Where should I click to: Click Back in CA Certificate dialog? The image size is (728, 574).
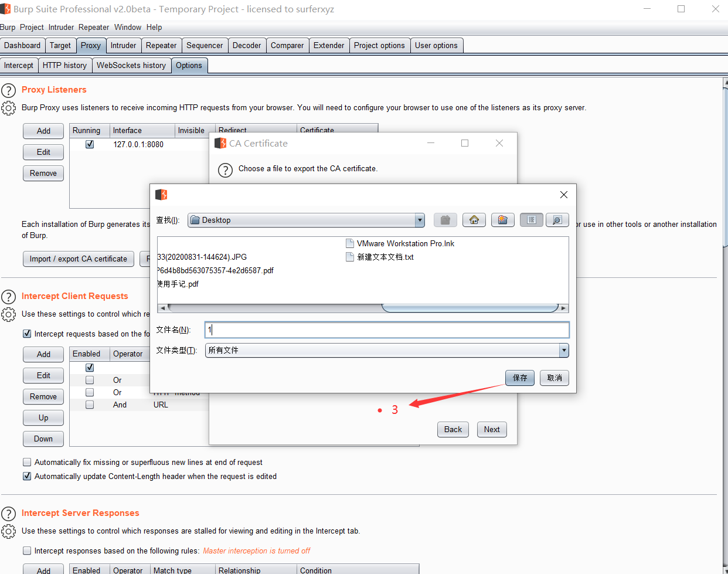(453, 429)
